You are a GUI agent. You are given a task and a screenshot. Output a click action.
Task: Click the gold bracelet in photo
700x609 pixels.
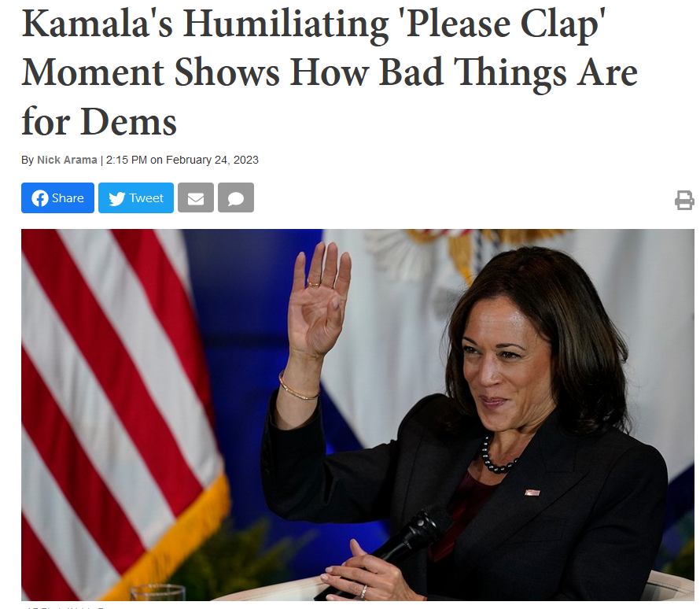298,386
